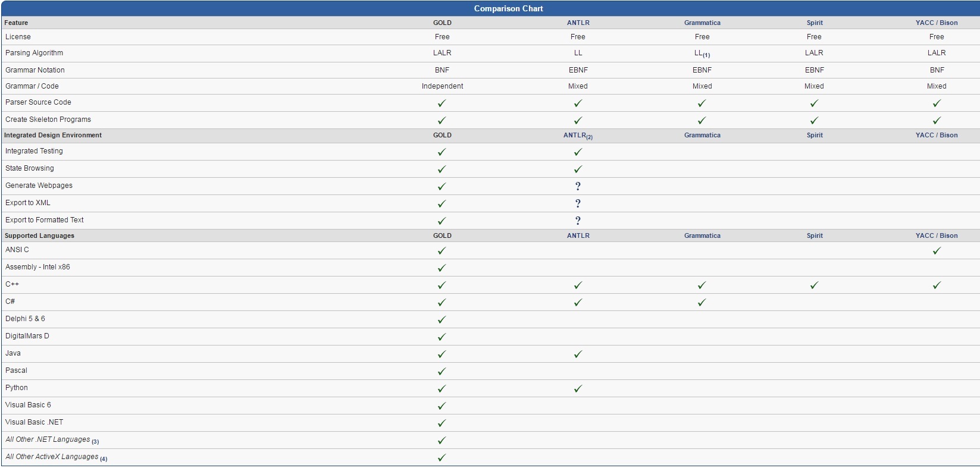Open ANTLR link in the Feature header row
The width and height of the screenshot is (980, 468).
578,23
